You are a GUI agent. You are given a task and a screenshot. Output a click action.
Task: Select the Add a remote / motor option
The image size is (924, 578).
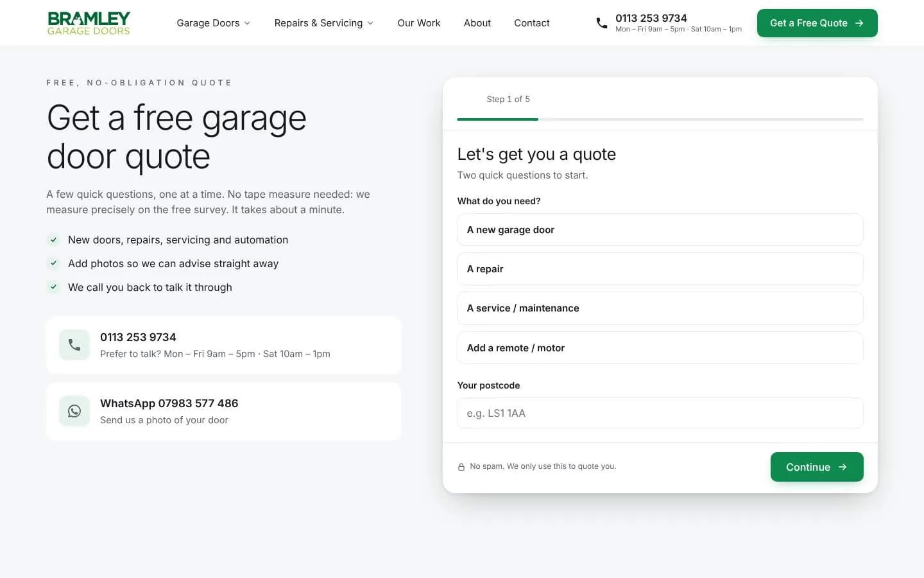coord(660,348)
